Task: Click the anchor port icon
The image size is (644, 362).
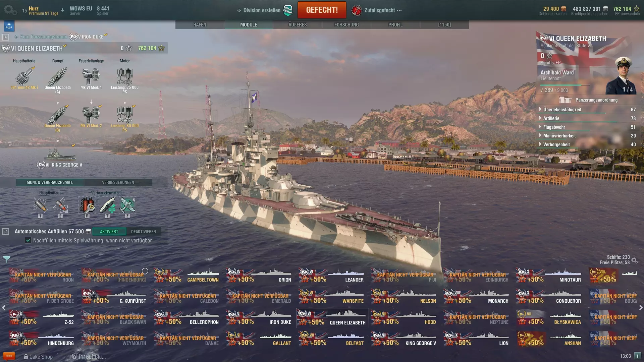Action: (x=9, y=26)
